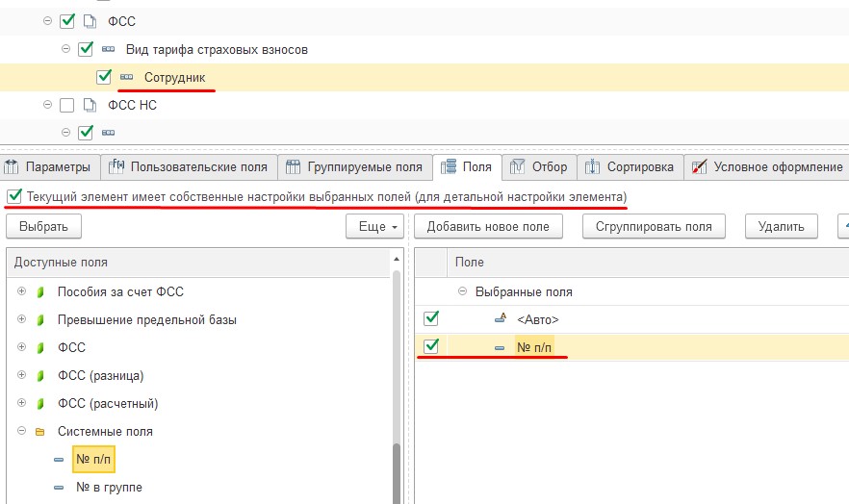Switch to the Параметры tab

50,167
